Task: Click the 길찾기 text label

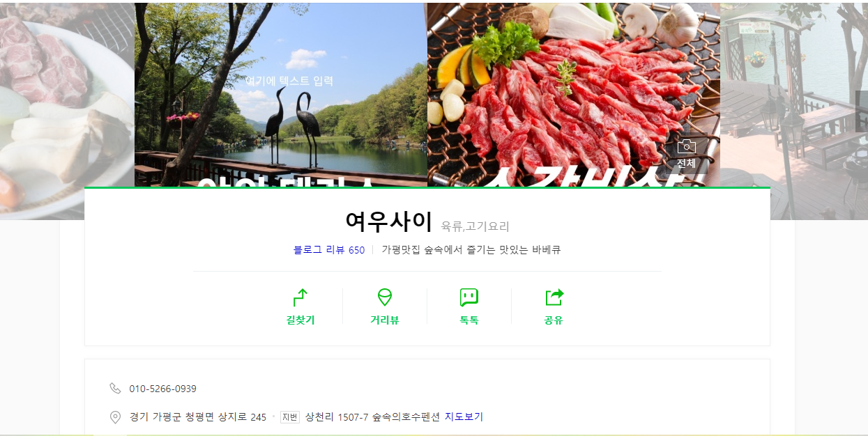Action: (x=300, y=320)
